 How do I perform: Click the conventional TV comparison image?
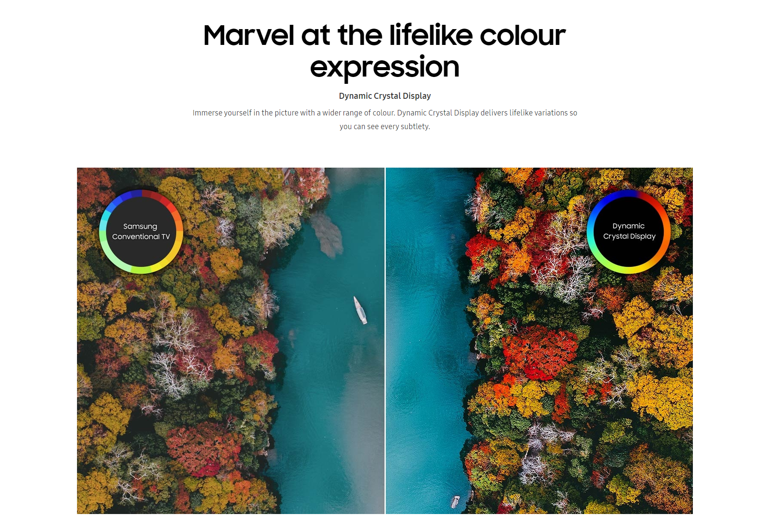(x=231, y=341)
